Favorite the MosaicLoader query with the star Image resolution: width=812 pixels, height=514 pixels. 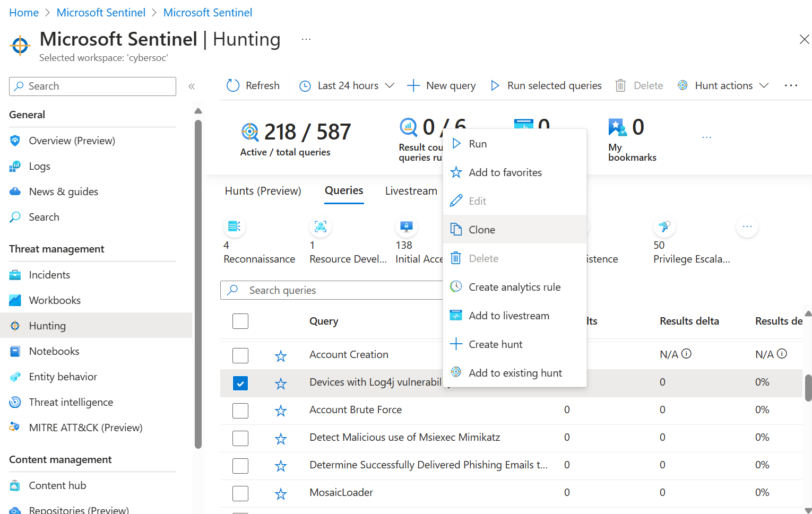pos(281,493)
